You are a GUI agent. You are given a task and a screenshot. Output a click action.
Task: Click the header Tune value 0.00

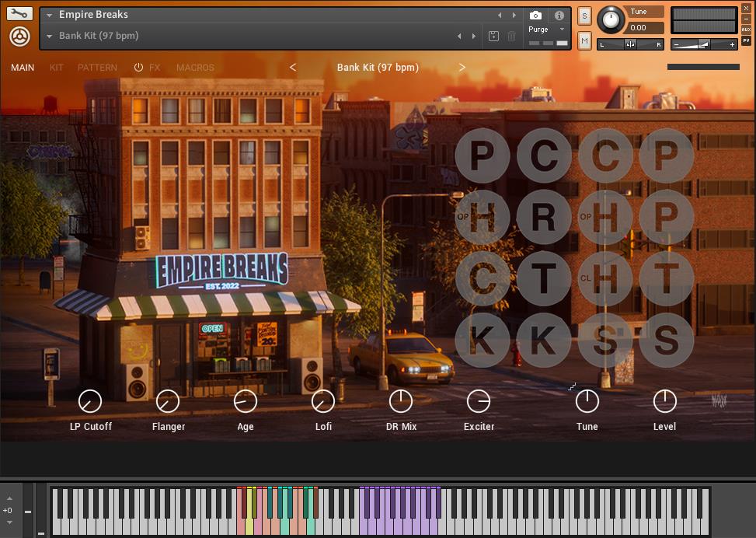(x=645, y=28)
